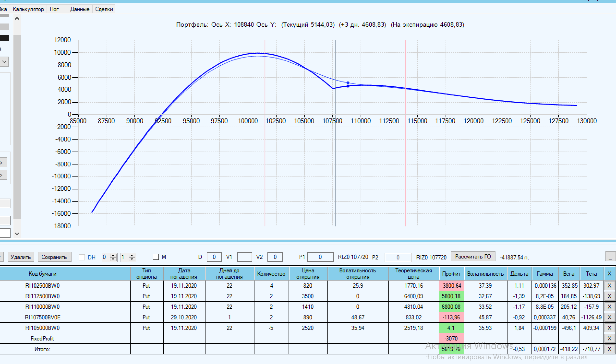The width and height of the screenshot is (616, 364).
Task: Decrease the second DH spinner value
Action: point(132,259)
